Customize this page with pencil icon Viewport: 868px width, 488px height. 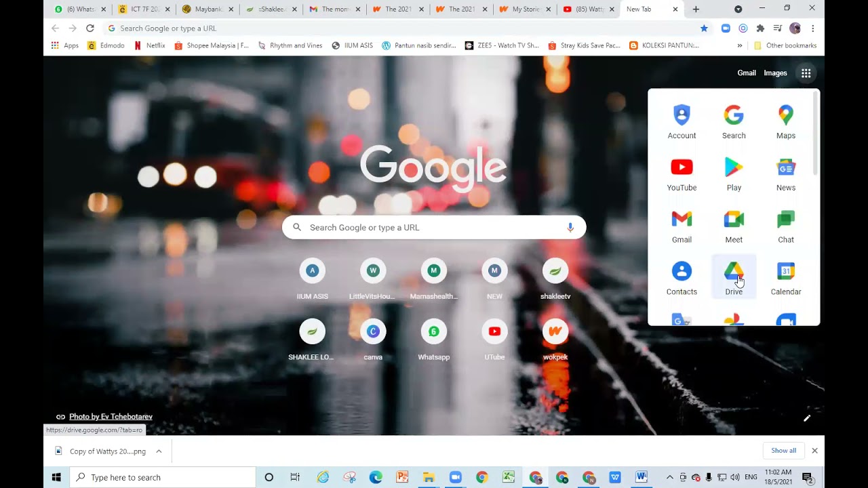pyautogui.click(x=807, y=418)
